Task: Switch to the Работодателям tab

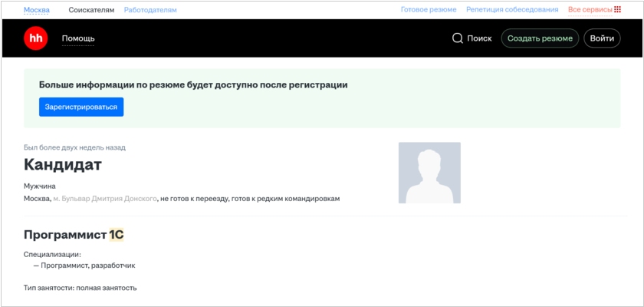Action: 150,10
